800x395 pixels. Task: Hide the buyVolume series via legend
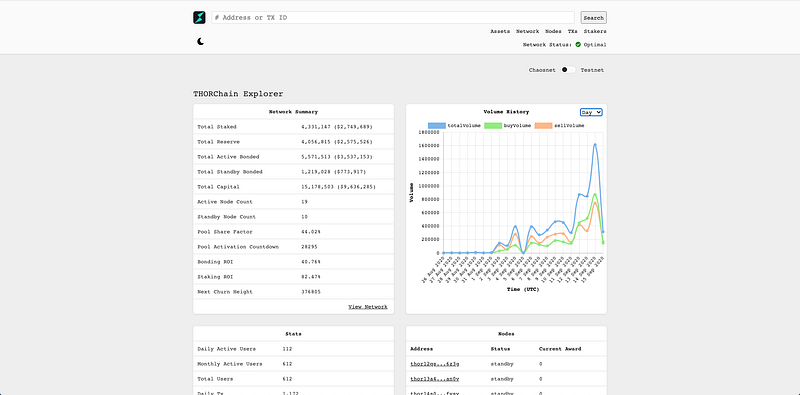pos(507,125)
